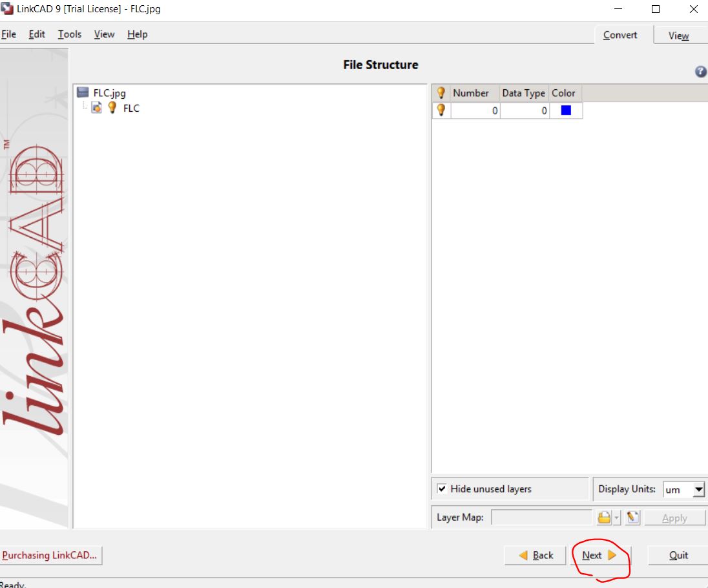Toggle the Hide unused layers checkbox
This screenshot has width=708, height=588.
[x=442, y=489]
